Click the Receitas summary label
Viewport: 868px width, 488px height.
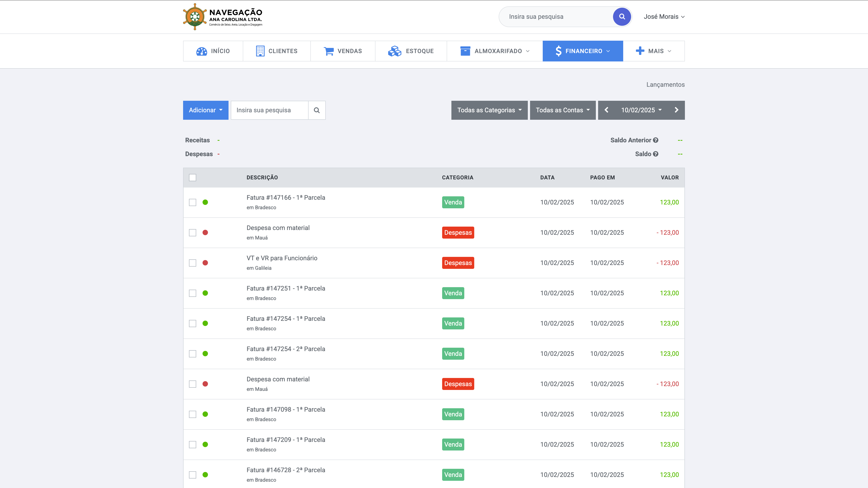[198, 140]
